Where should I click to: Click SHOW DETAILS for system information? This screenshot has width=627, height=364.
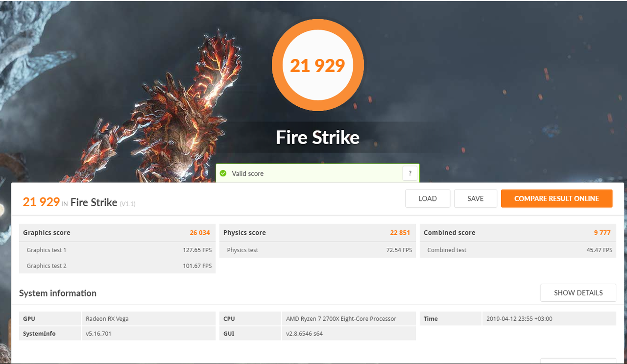579,292
